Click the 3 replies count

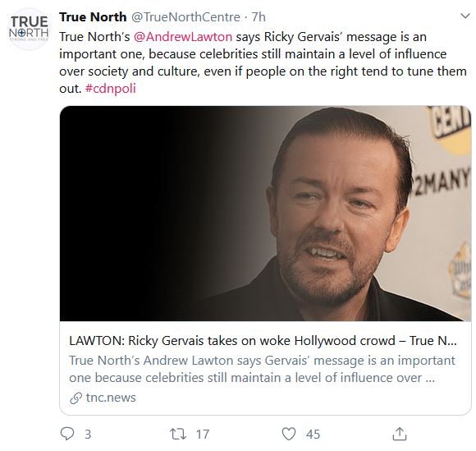[x=88, y=435]
